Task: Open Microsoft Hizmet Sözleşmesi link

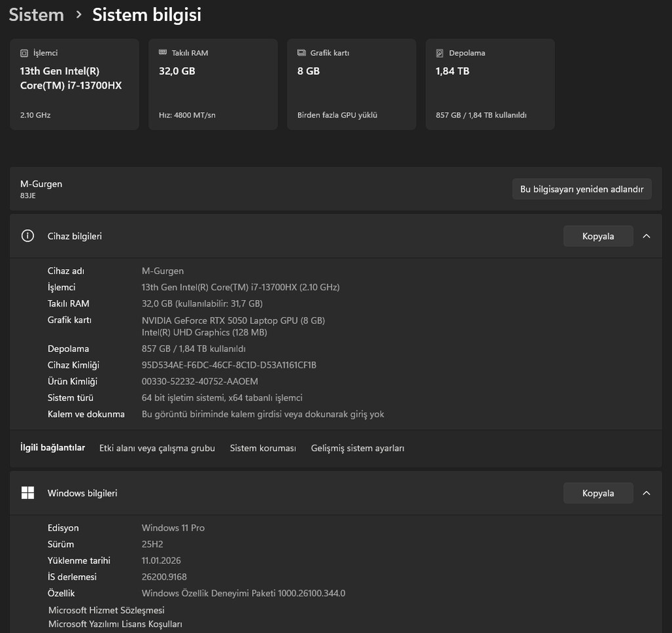Action: pyautogui.click(x=106, y=610)
